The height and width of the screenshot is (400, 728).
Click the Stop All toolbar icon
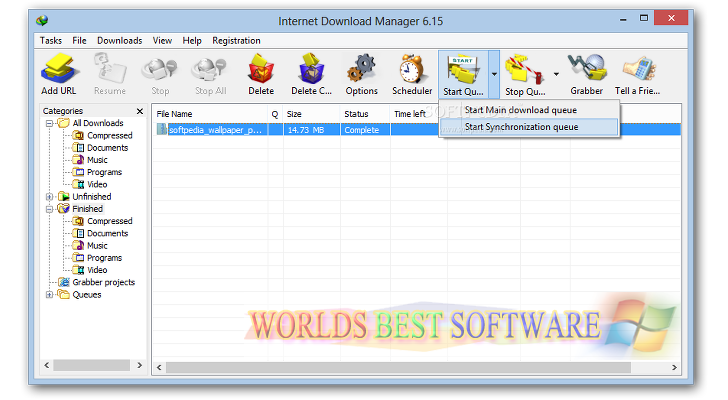(210, 70)
